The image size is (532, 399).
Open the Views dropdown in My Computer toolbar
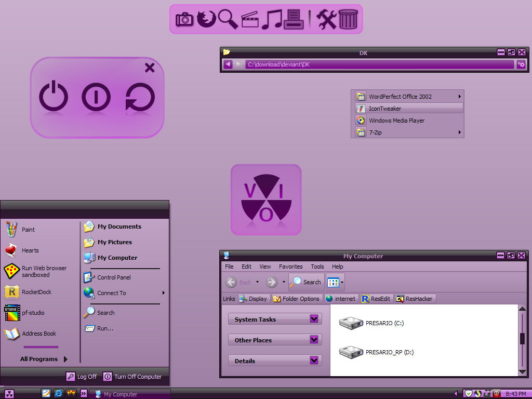coord(335,282)
